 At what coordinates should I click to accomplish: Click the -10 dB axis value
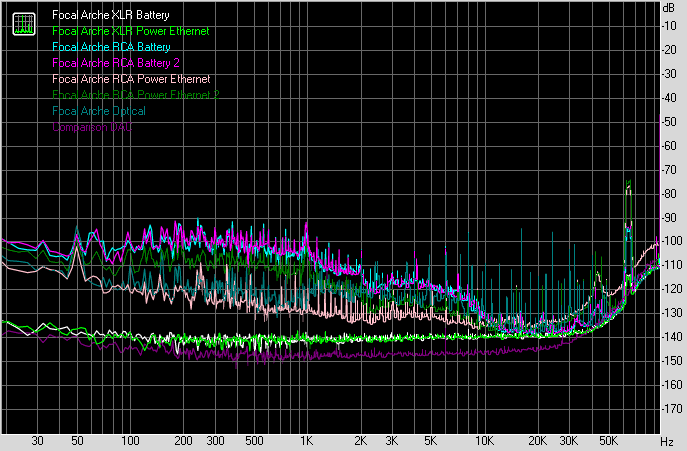pos(669,26)
